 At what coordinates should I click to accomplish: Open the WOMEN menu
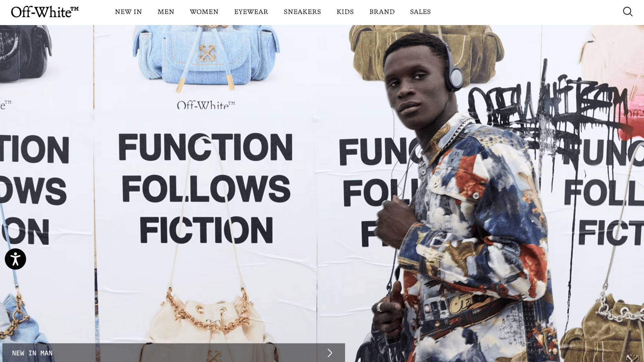tap(204, 12)
